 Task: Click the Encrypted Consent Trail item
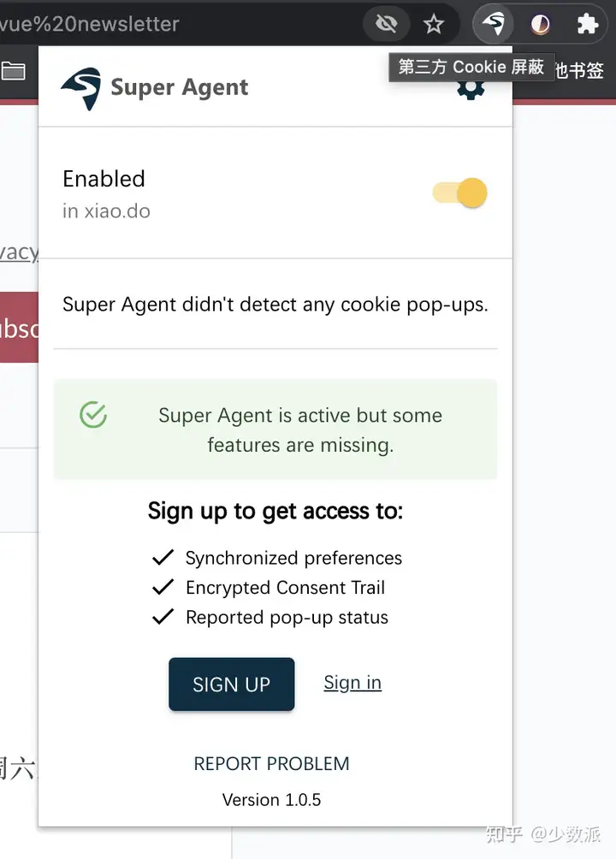coord(285,588)
